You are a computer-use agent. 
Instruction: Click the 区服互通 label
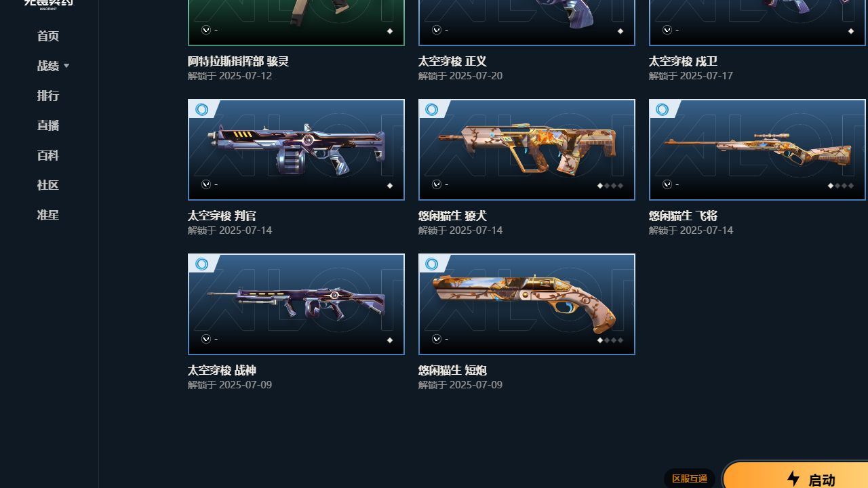click(690, 479)
